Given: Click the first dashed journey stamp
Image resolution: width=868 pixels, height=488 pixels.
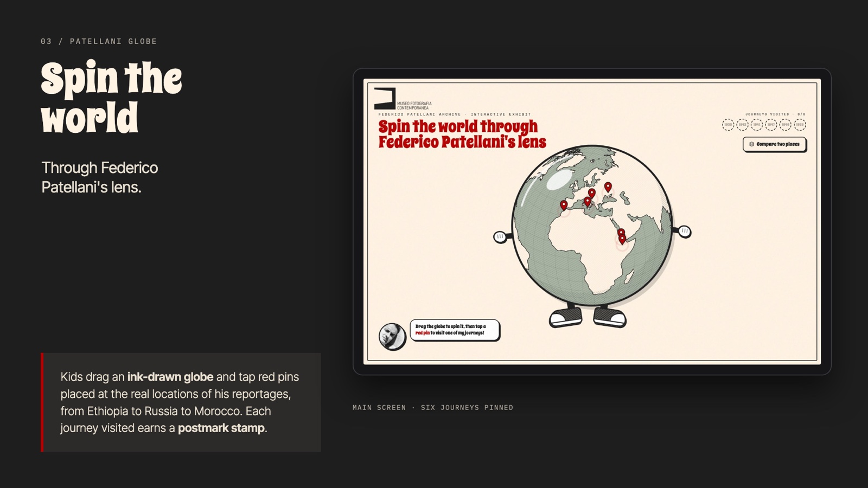Looking at the screenshot, I should point(728,125).
